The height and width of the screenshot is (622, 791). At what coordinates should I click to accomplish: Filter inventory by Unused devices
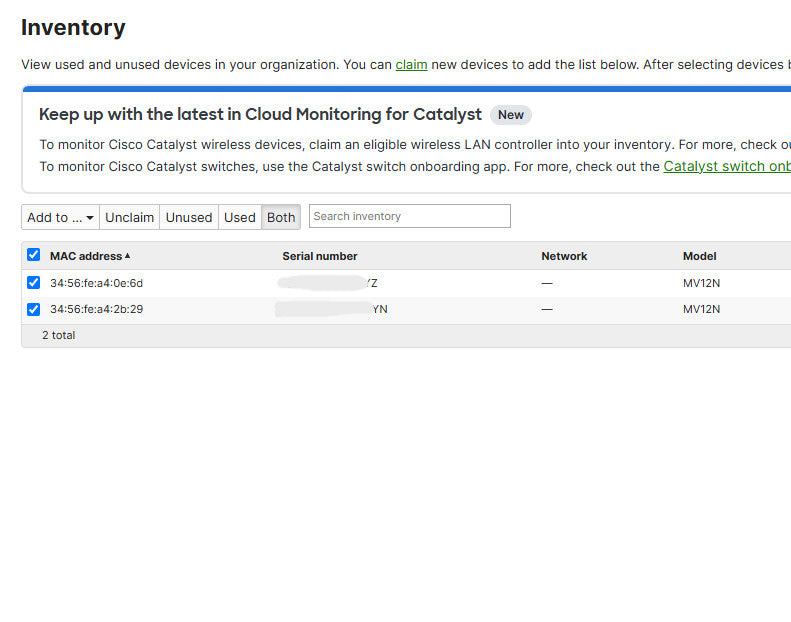(x=189, y=217)
